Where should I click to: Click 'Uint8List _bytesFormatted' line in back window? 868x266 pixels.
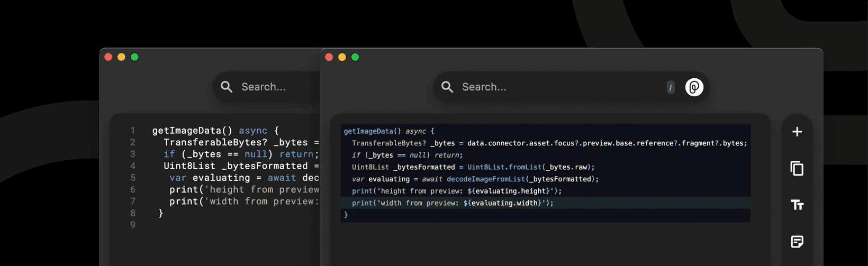(241, 166)
